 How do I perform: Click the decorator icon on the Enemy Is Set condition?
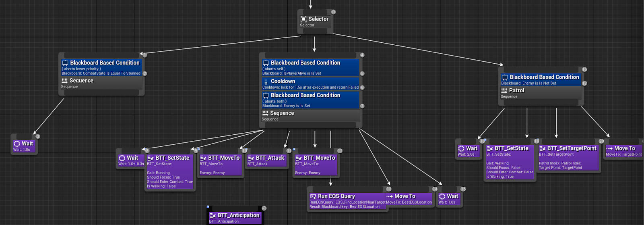pyautogui.click(x=266, y=96)
